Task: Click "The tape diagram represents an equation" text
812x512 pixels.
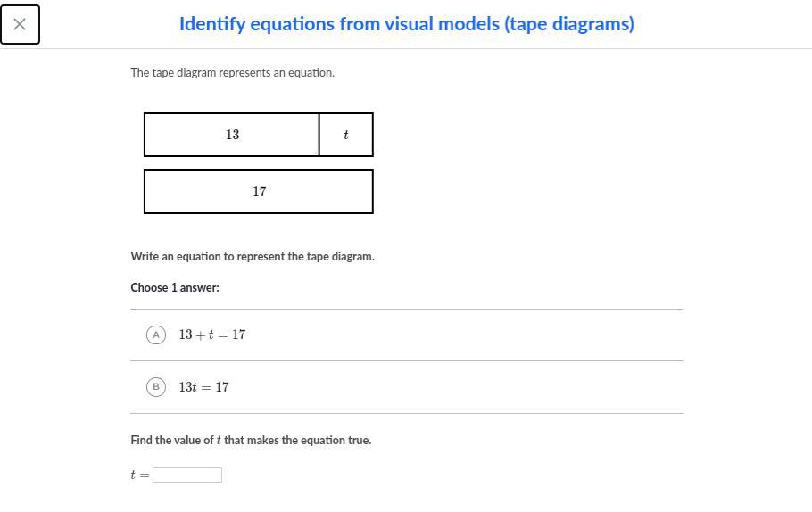Action: (232, 73)
